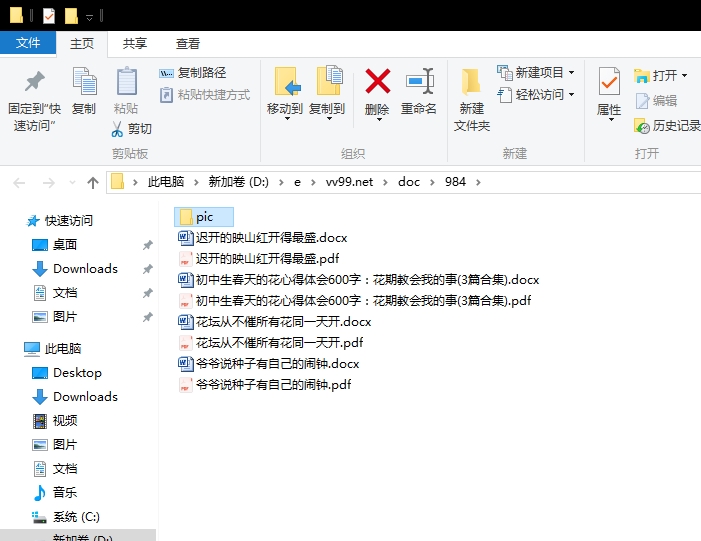This screenshot has height=541, width=701.
Task: Go forward with the forward arrow
Action: 48,182
